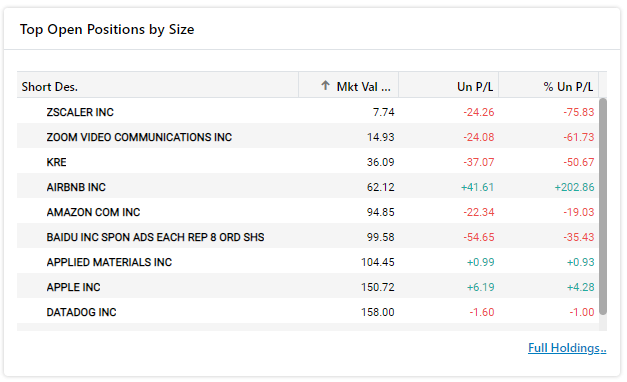
Task: Click the Top Open Positions by Size title
Action: 107,29
